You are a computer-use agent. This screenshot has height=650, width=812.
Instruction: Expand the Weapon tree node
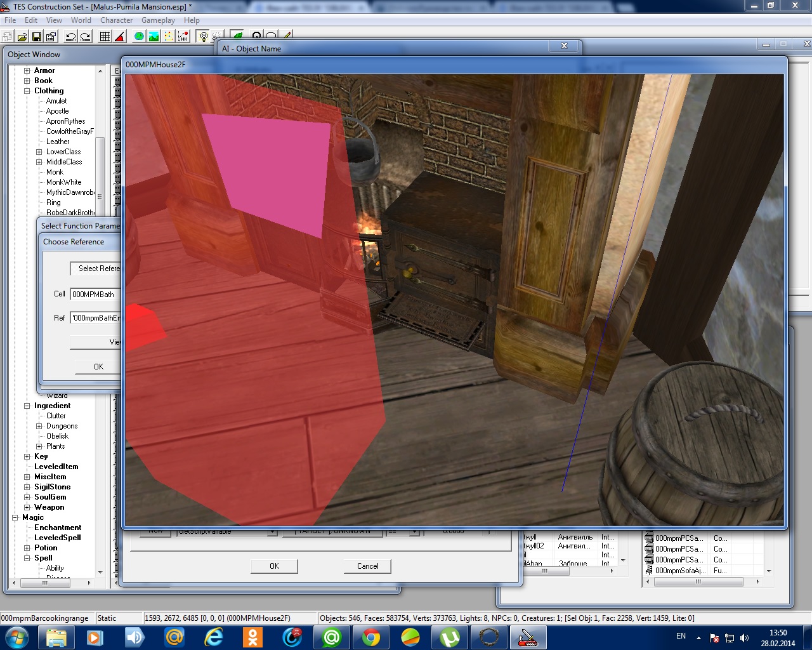[27, 507]
